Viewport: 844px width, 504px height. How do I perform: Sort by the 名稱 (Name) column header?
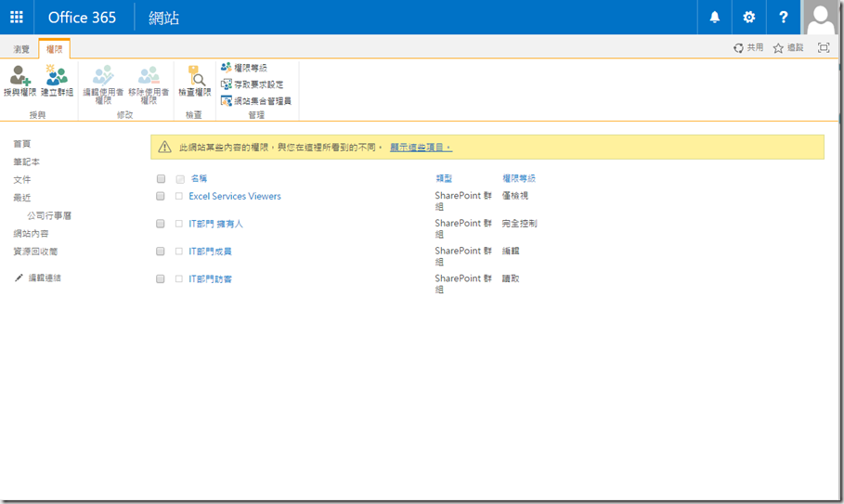coord(199,178)
